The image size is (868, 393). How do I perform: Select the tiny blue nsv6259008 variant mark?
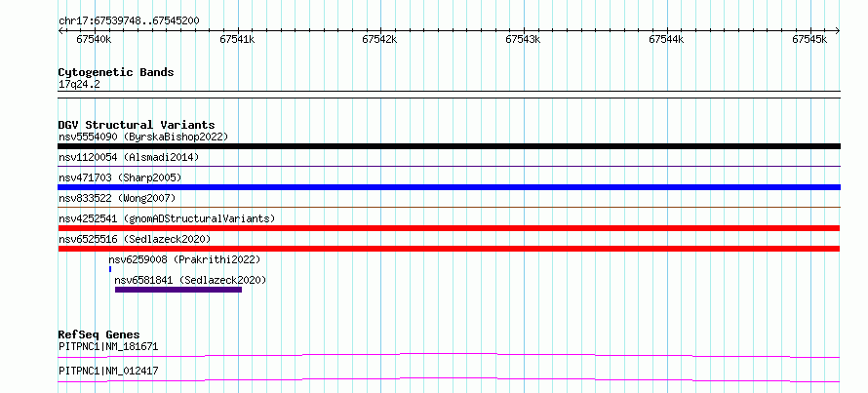[x=110, y=269]
